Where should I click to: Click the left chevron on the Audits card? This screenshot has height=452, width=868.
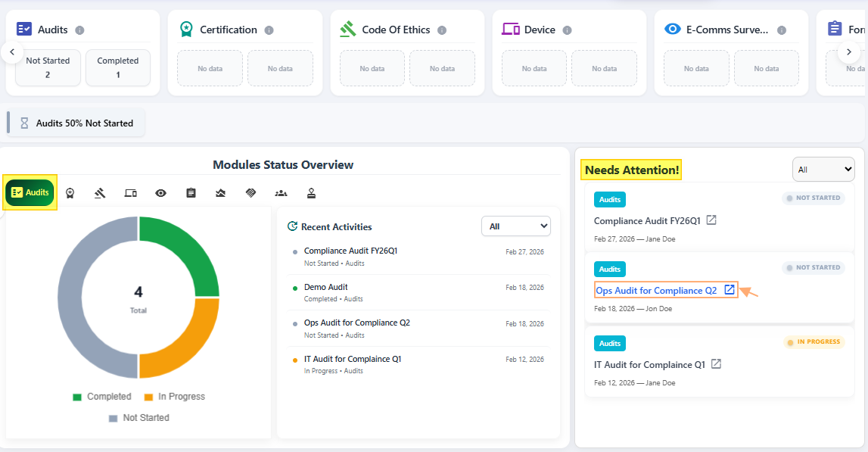[11, 51]
